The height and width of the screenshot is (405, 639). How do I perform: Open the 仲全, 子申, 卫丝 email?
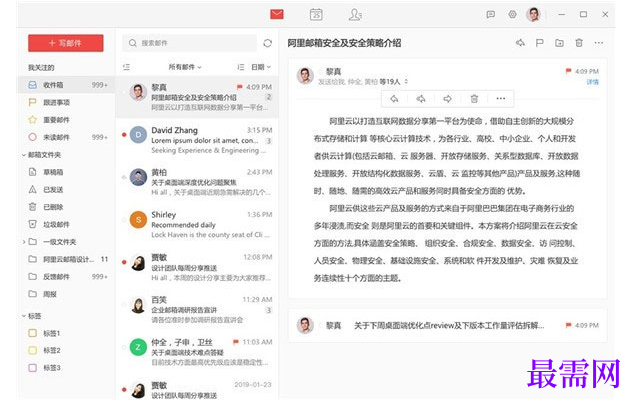tap(197, 352)
